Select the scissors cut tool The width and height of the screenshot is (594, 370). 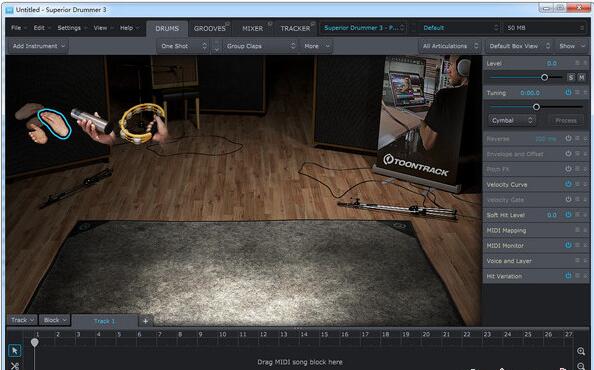14,365
